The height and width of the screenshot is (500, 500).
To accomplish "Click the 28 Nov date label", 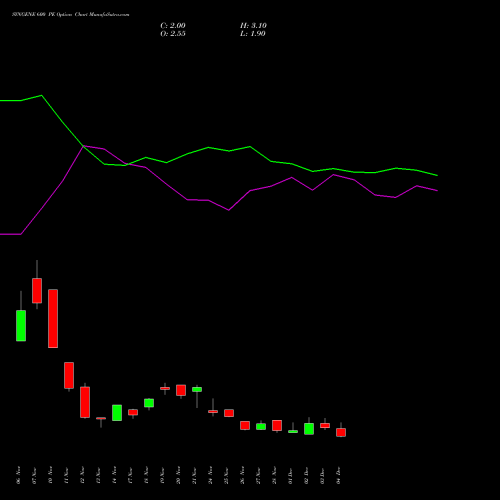I will point(274,475).
